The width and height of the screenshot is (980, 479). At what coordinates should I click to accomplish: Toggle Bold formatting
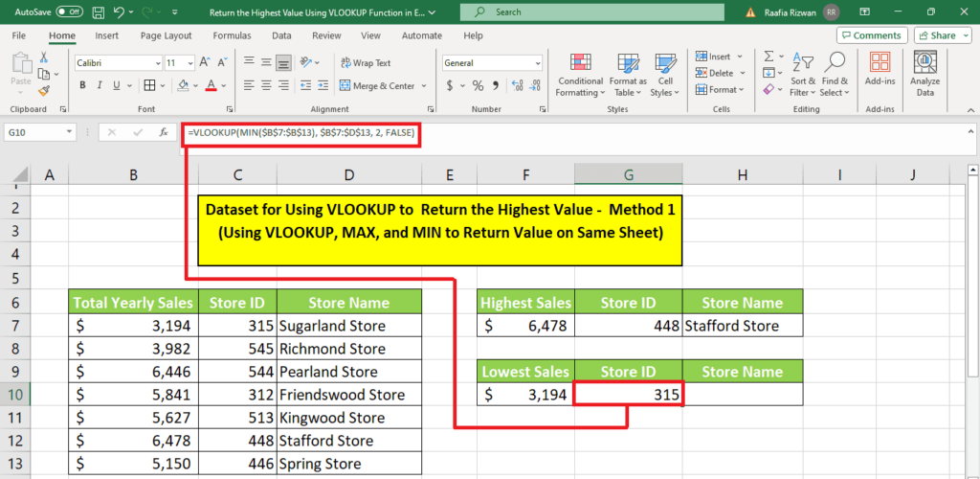click(83, 86)
